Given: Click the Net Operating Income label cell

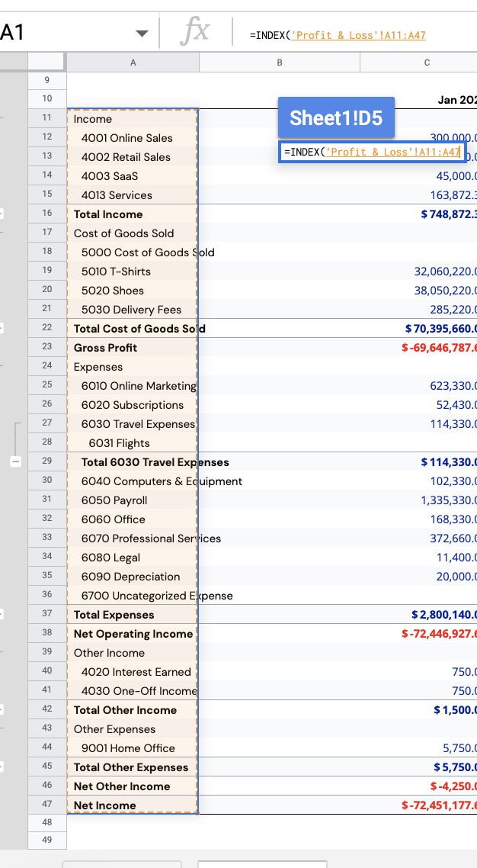Looking at the screenshot, I should (x=133, y=634).
